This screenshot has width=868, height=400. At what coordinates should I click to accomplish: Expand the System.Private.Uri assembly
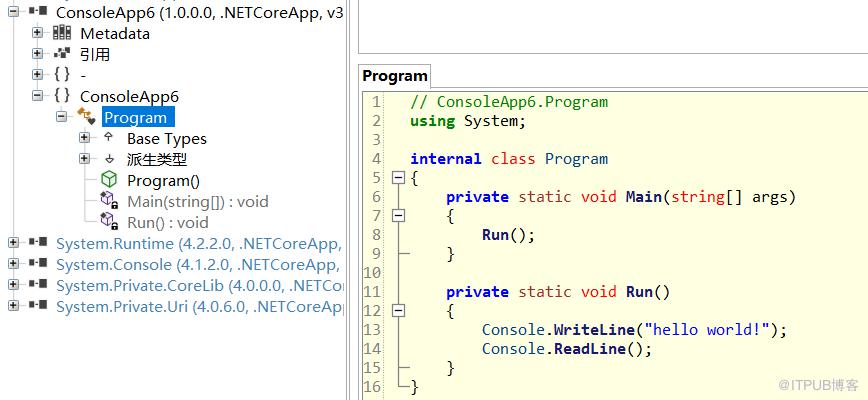point(13,305)
